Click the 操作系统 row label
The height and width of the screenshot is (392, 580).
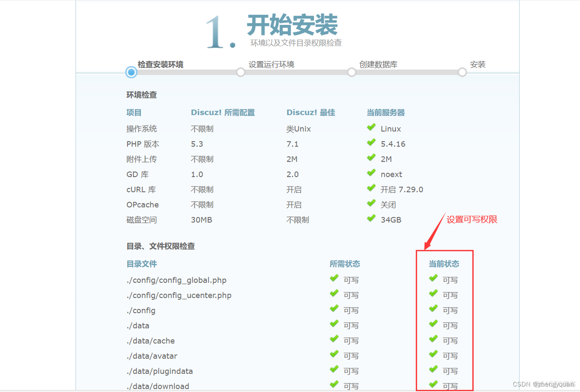(x=142, y=129)
